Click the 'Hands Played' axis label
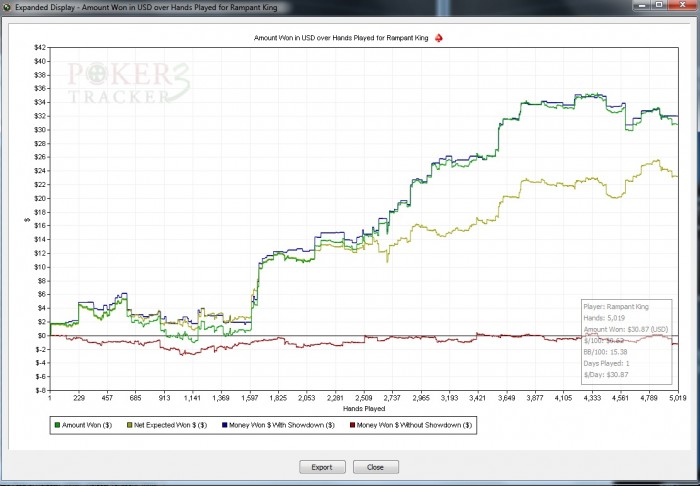700x486 pixels. click(x=364, y=408)
